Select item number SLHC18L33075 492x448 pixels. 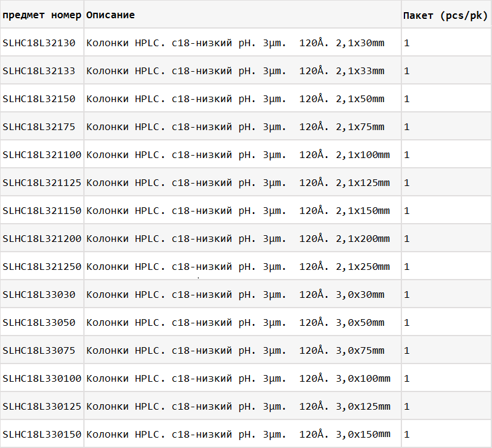(39, 350)
